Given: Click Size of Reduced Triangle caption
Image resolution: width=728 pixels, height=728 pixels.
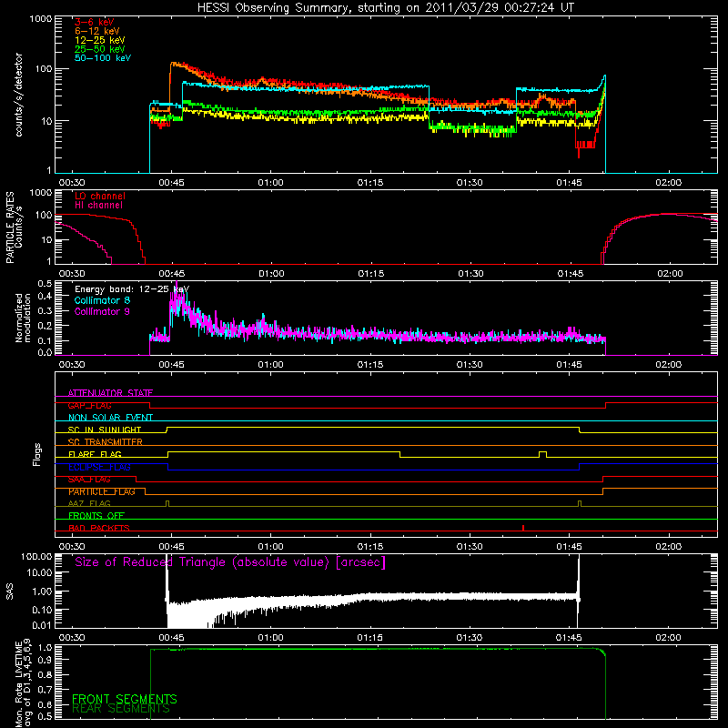Looking at the screenshot, I should 230,562.
